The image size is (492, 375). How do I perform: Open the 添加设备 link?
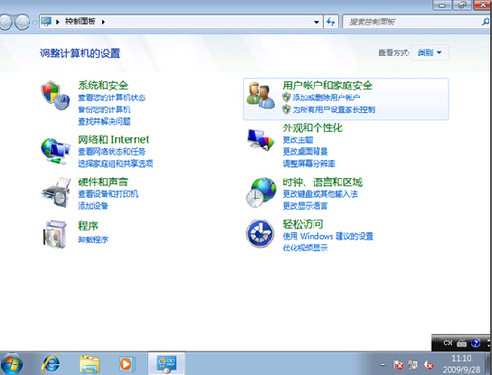pos(93,206)
